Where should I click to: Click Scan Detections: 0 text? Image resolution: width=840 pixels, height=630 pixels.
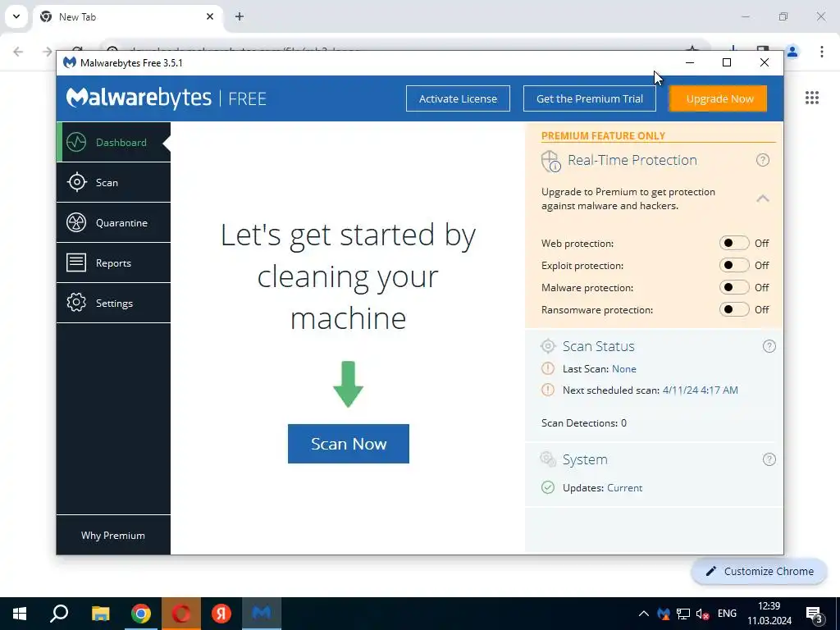click(584, 422)
